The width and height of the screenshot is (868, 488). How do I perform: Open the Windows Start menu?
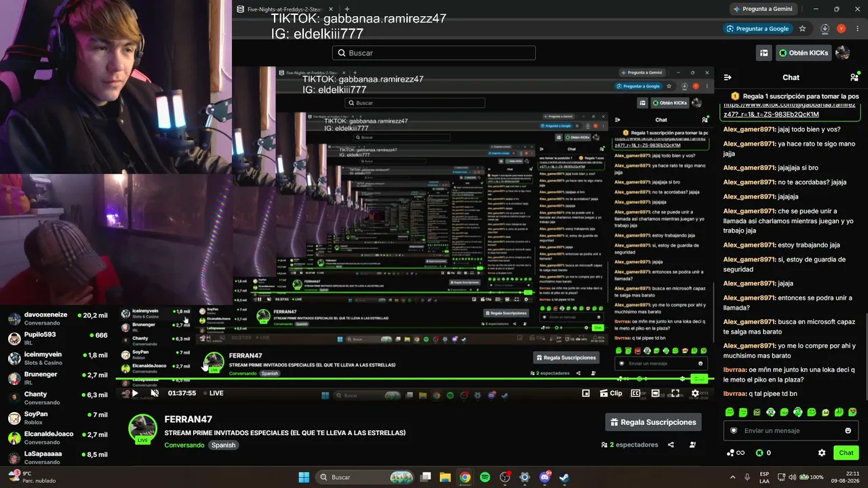304,477
